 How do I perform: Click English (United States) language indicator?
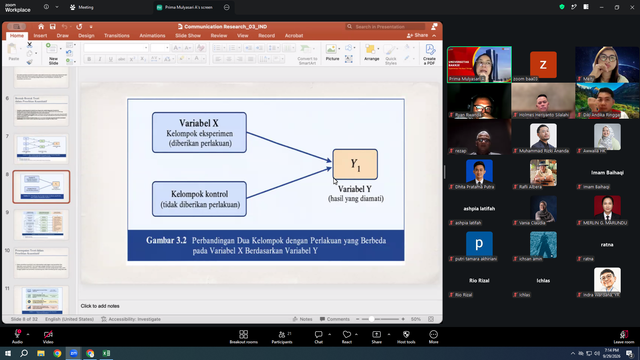(69, 319)
